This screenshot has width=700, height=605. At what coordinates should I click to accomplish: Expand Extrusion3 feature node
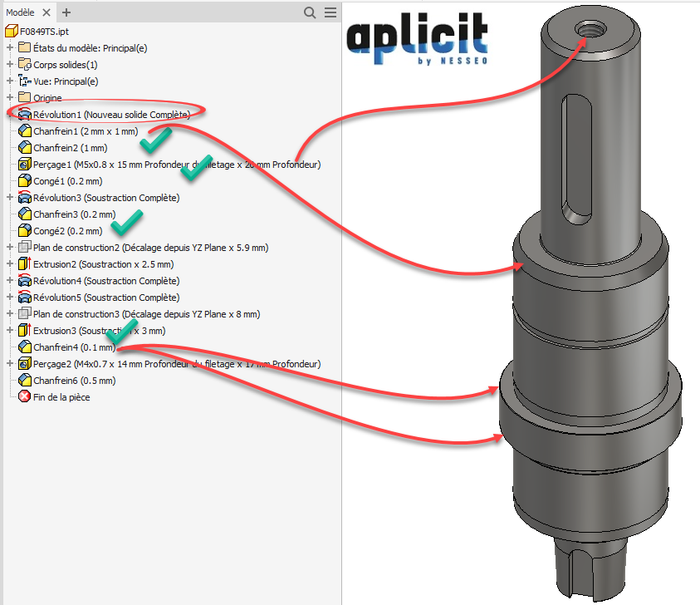(10, 330)
